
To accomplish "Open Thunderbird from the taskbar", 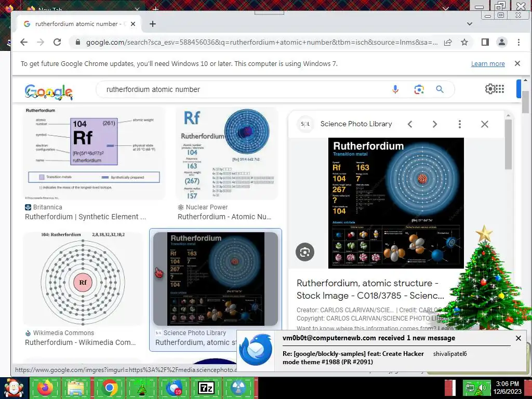I will tap(174, 388).
